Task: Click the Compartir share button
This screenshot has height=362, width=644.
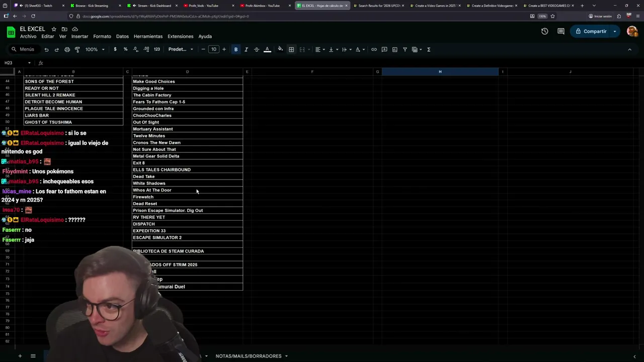Action: pos(591,31)
